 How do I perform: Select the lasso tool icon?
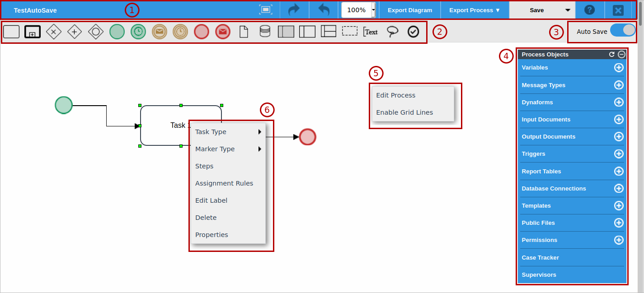point(392,32)
